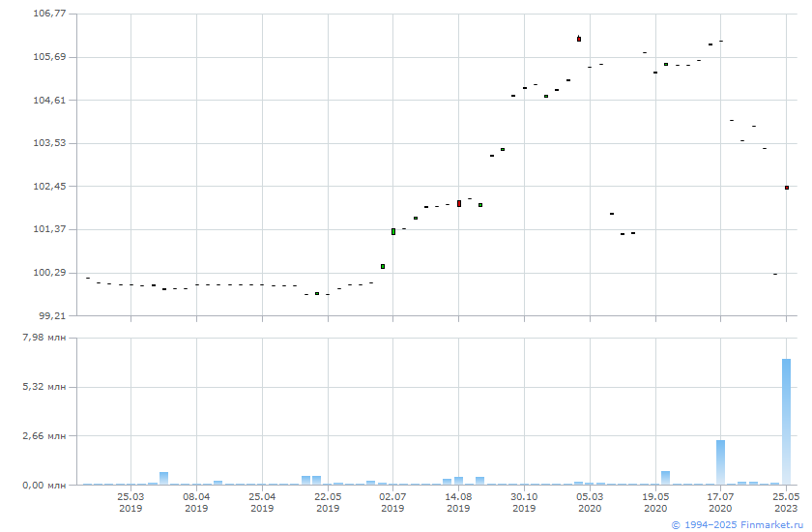This screenshot has width=812, height=532.
Task: Click the green candle at 02.07 2019
Action: (x=393, y=231)
